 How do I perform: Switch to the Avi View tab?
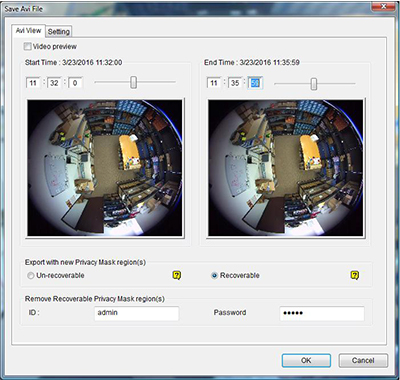[x=28, y=31]
